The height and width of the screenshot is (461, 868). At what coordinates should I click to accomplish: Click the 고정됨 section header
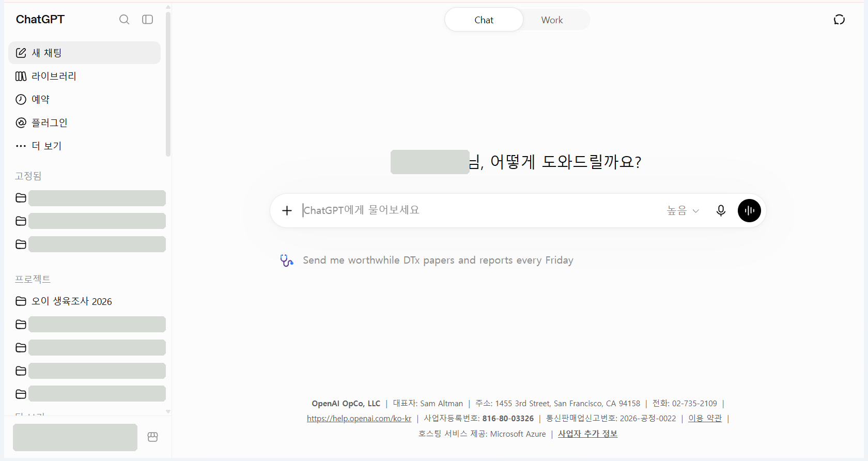click(x=28, y=176)
